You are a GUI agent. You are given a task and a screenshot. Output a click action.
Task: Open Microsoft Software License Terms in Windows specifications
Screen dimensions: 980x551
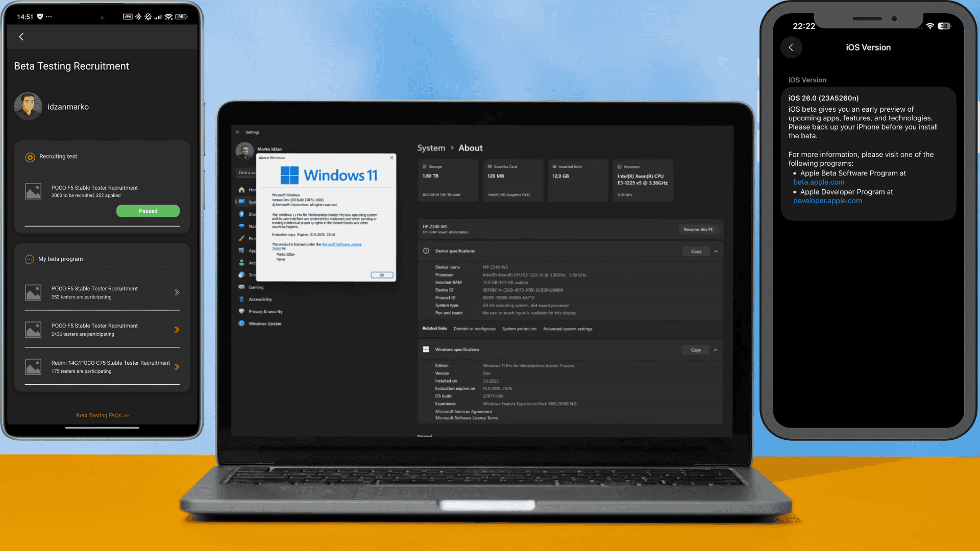[467, 418]
